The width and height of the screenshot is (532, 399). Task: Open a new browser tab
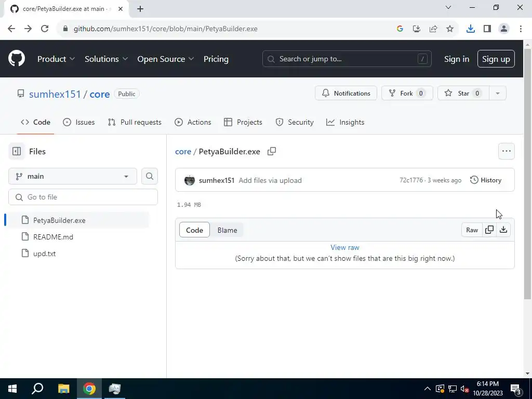click(x=140, y=9)
